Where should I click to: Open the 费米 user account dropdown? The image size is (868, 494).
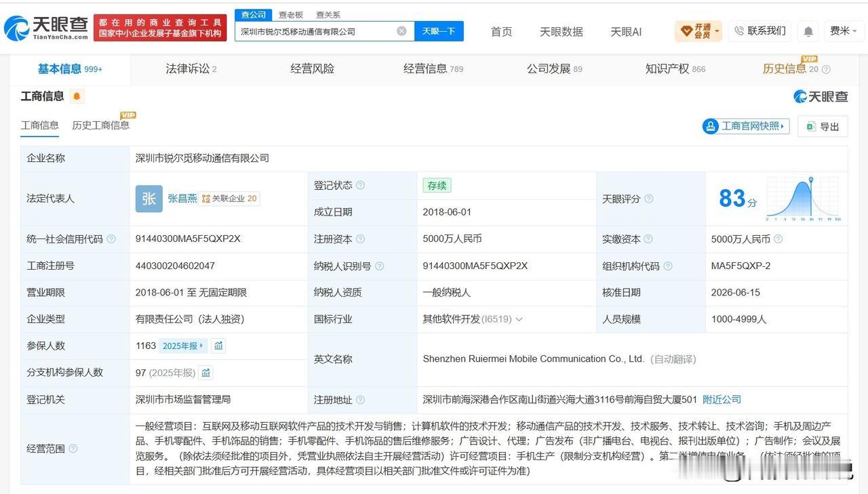tap(844, 30)
